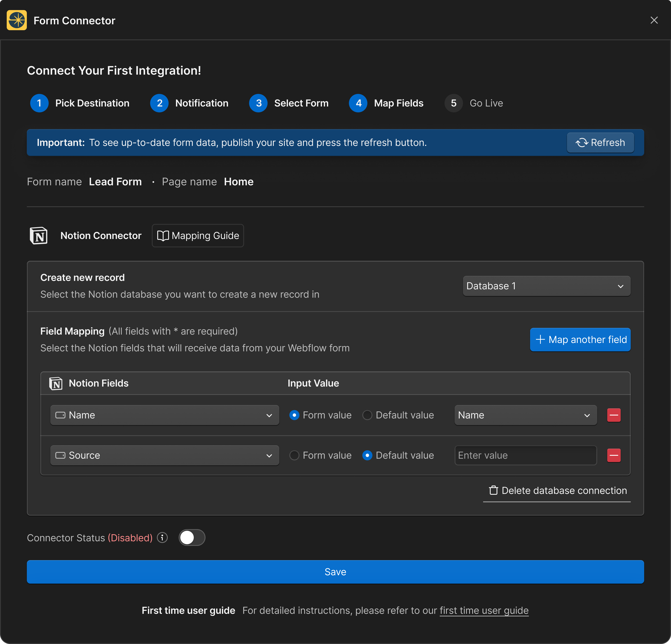Open the first time user guide link
The height and width of the screenshot is (644, 671).
(x=484, y=610)
